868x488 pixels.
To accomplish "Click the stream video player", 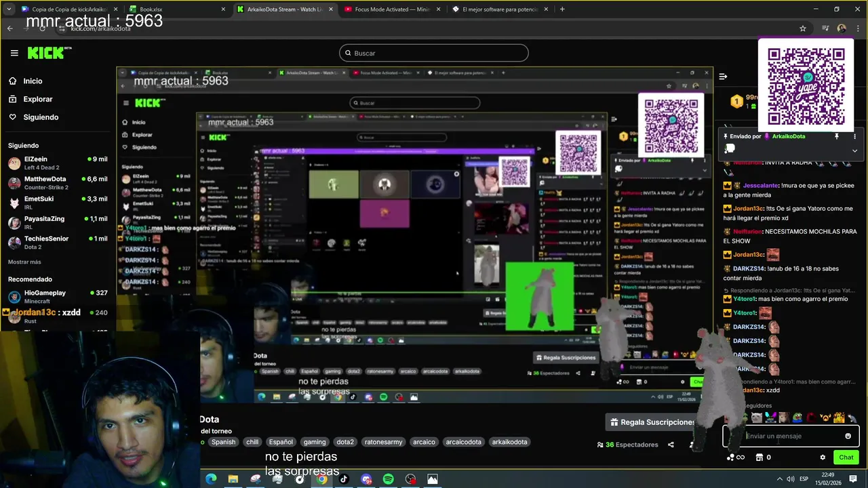I will click(414, 235).
